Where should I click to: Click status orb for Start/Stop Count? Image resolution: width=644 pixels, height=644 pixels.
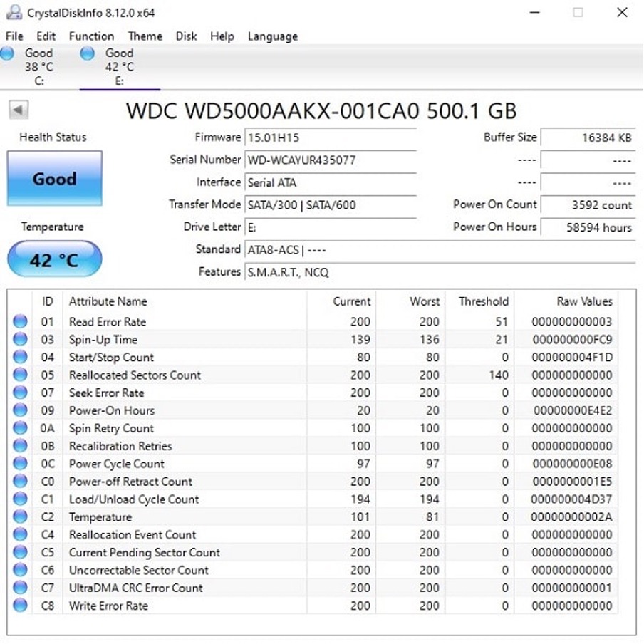click(20, 356)
